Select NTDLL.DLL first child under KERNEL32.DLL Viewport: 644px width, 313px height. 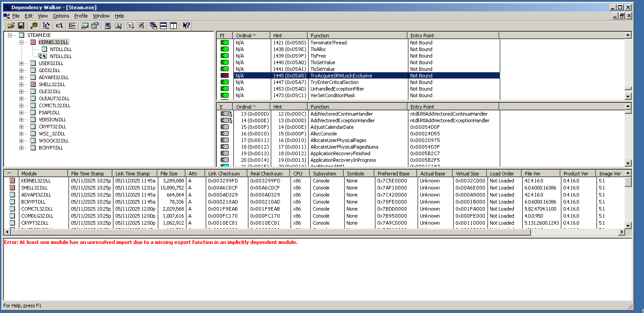coord(61,49)
